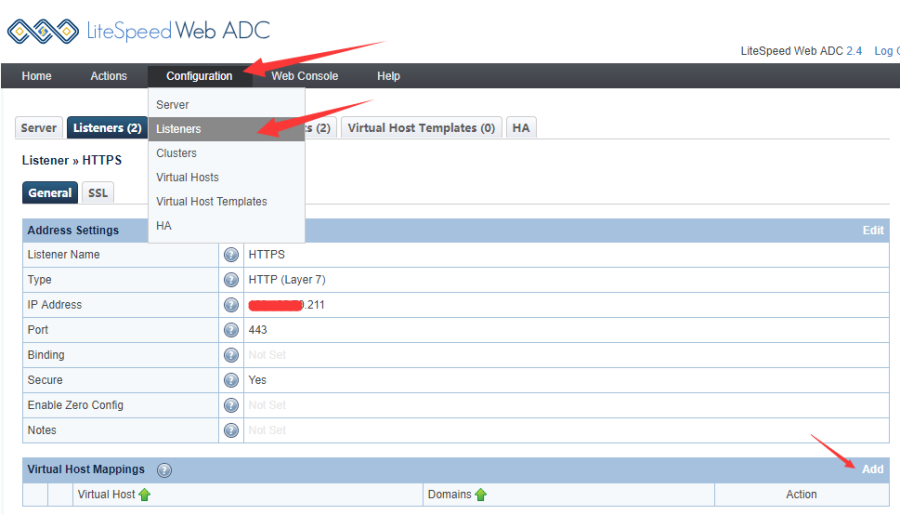The width and height of the screenshot is (900, 515).
Task: Open the Web Console menu
Action: pyautogui.click(x=305, y=76)
